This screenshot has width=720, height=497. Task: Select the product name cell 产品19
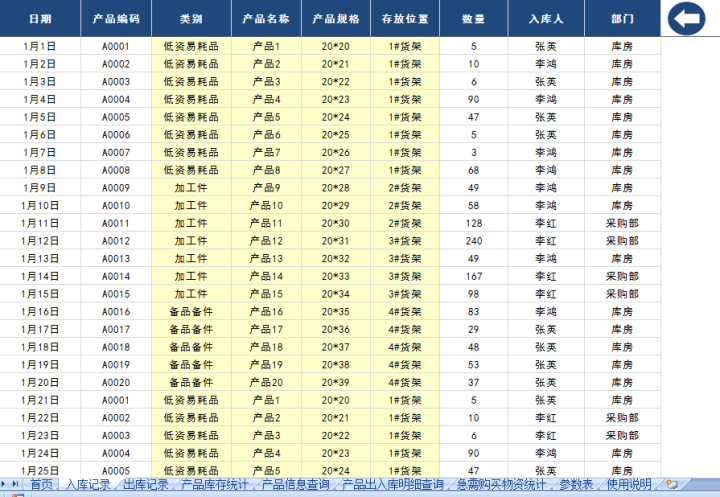click(x=266, y=365)
